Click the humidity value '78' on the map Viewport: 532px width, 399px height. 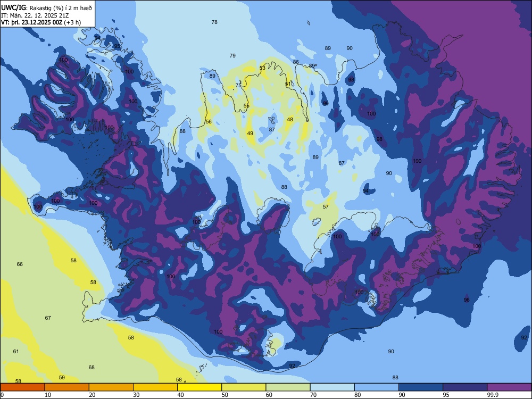(x=214, y=22)
